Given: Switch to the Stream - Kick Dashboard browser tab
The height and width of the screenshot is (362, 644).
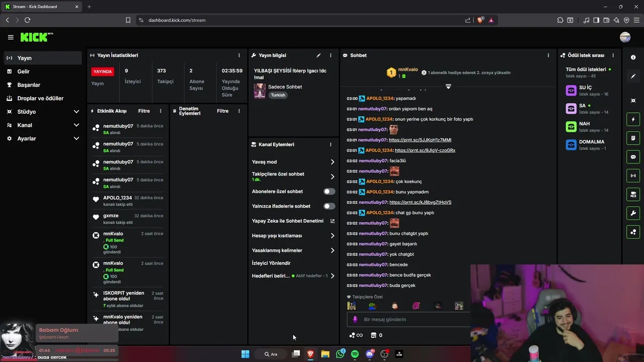Looking at the screenshot, I should 41,7.
